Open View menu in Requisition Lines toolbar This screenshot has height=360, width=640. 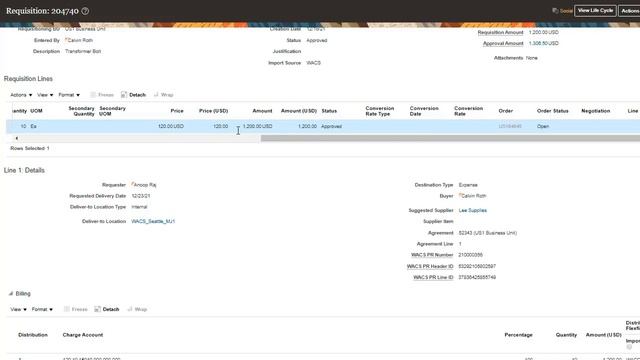(45, 95)
